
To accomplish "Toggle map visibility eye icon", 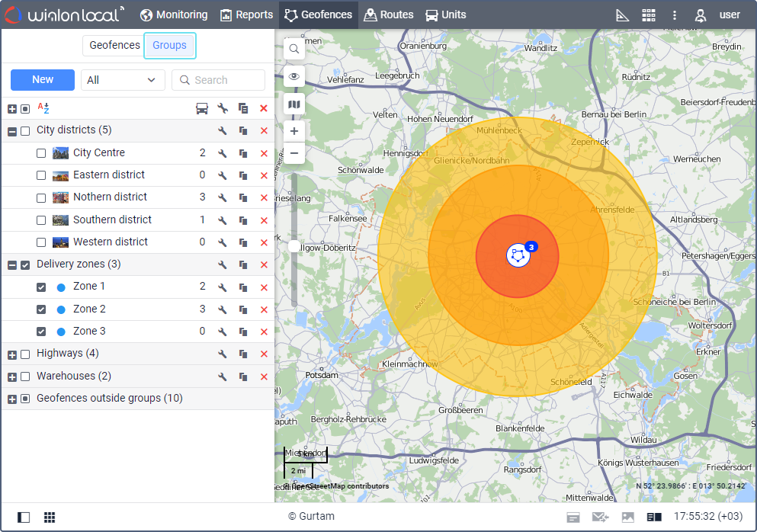I will tap(293, 76).
